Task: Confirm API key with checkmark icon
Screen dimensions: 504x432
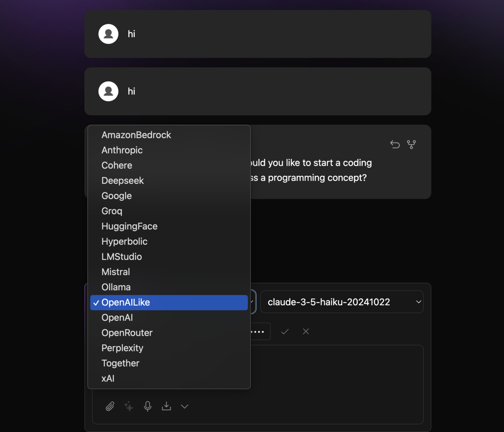Action: [285, 332]
